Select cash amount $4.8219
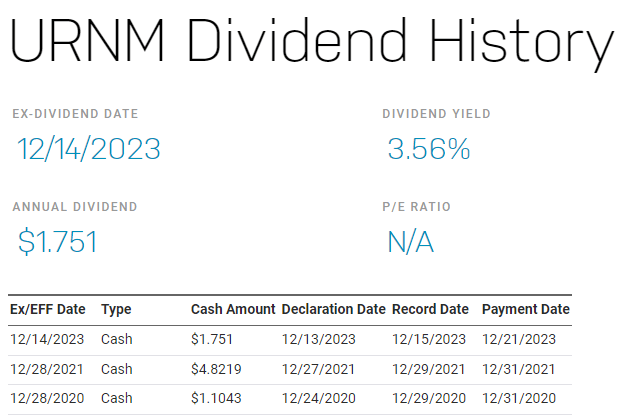Viewport: 621px width, 420px height. [216, 369]
